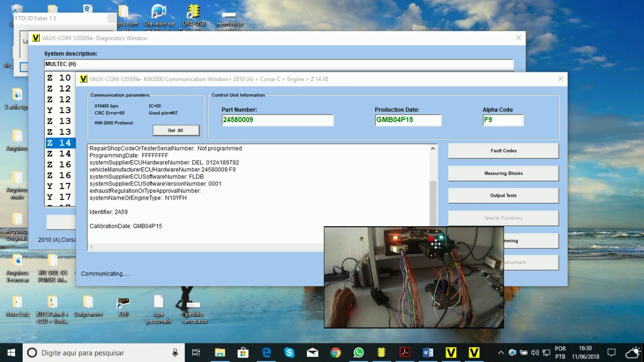Show hidden system tray icons
The image size is (644, 362).
tap(501, 352)
